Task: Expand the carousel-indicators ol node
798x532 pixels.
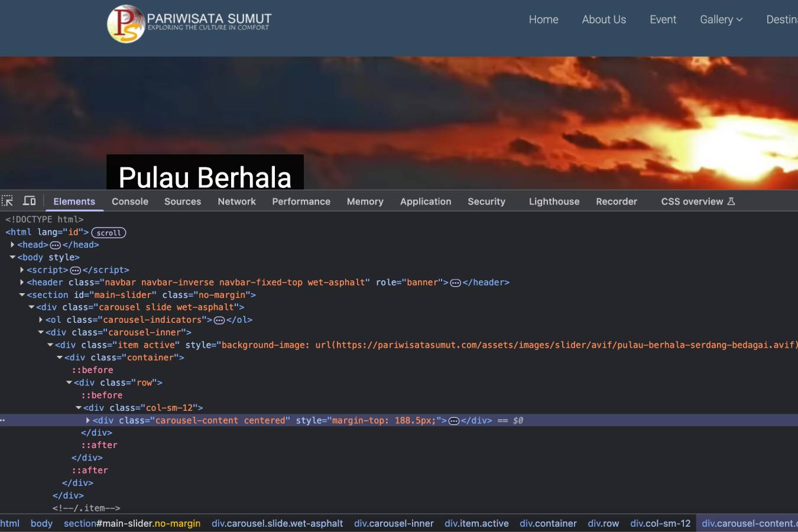Action: [40, 319]
